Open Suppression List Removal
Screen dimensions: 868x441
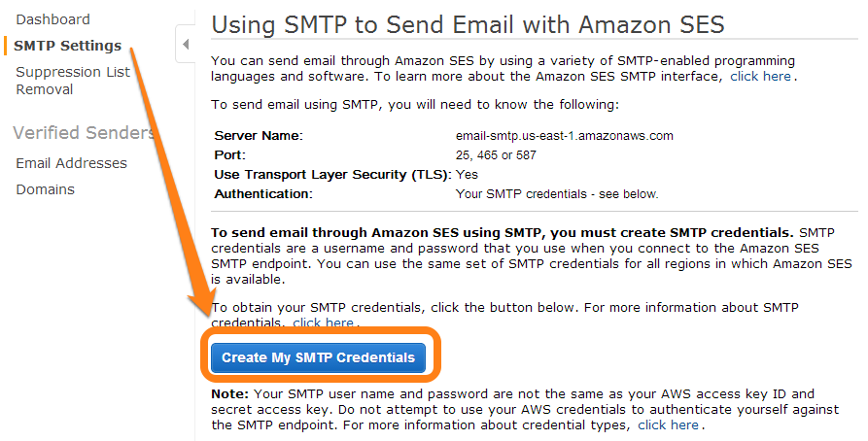pos(73,81)
